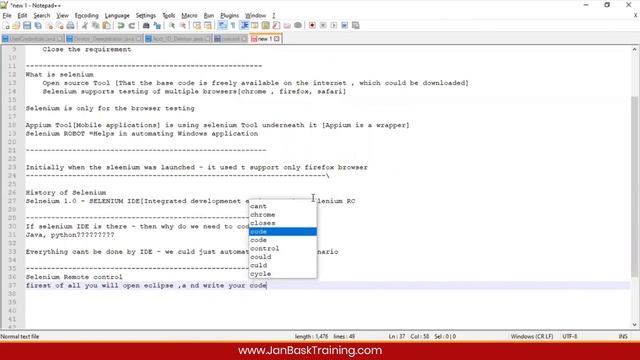640x360 pixels.
Task: Open the File menu
Action: pos(7,16)
